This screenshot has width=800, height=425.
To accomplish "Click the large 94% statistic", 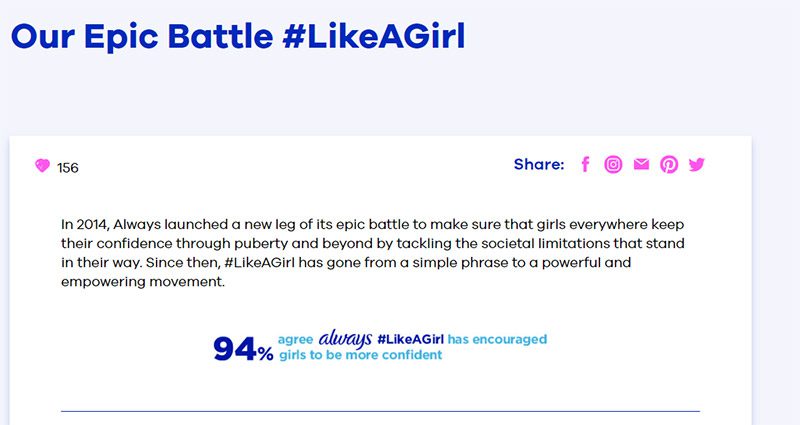I will click(243, 349).
